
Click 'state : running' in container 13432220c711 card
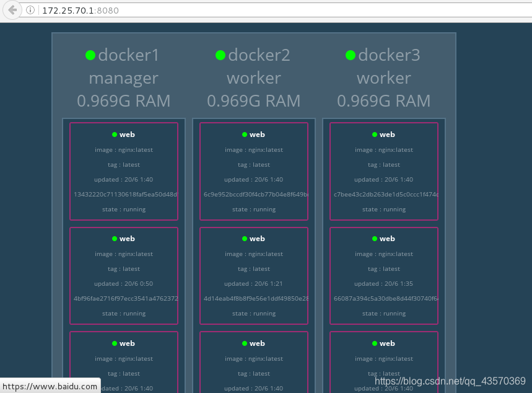click(x=124, y=210)
